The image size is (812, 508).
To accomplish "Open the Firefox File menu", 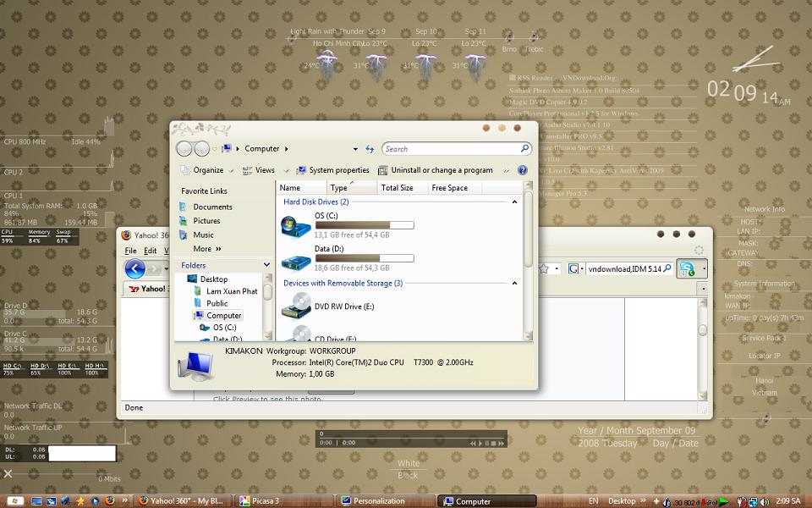I will coord(130,251).
